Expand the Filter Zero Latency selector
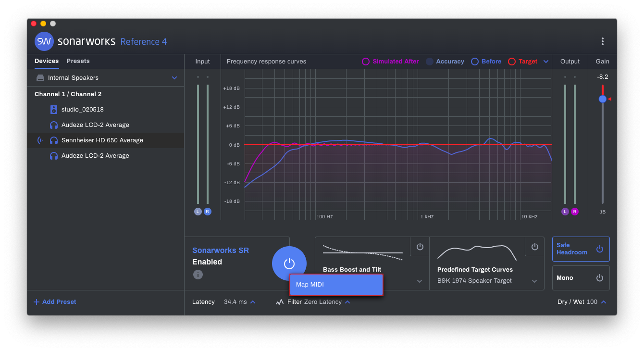The width and height of the screenshot is (644, 351). pyautogui.click(x=347, y=302)
